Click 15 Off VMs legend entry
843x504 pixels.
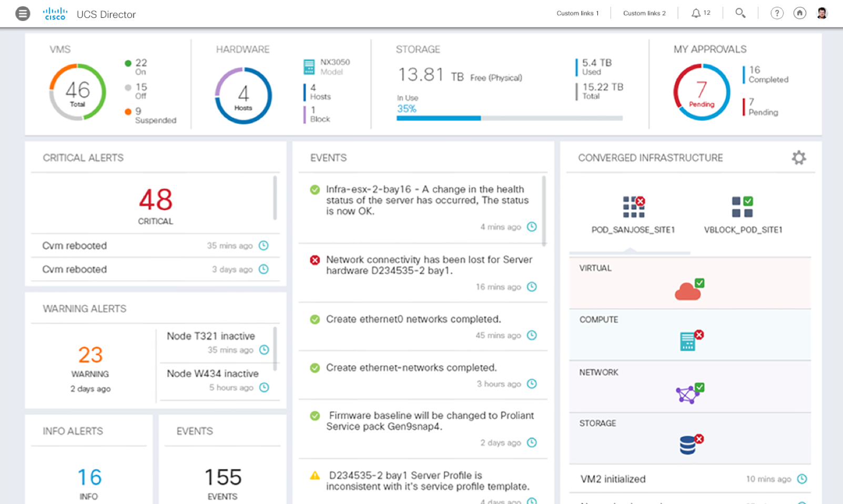[136, 91]
